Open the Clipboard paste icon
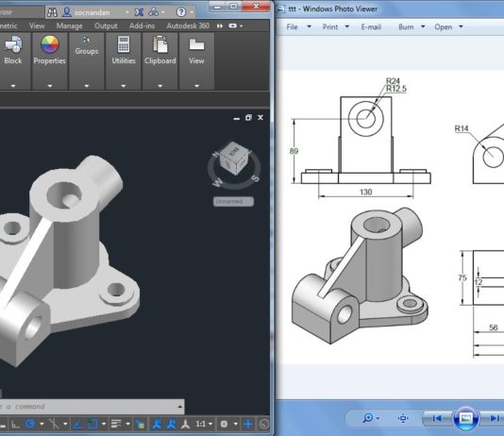Viewport: 504px width, 436px height. tap(160, 44)
